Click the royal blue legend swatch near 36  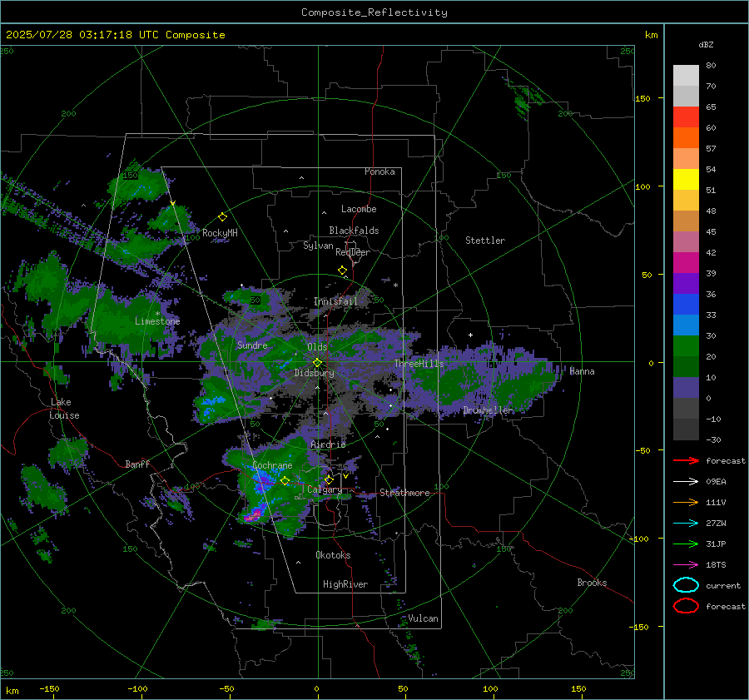[686, 304]
